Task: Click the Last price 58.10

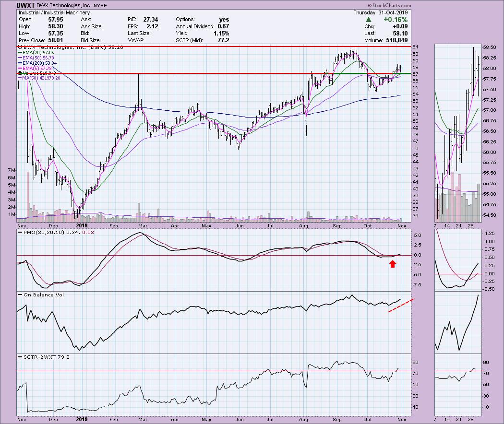Action: (x=400, y=34)
